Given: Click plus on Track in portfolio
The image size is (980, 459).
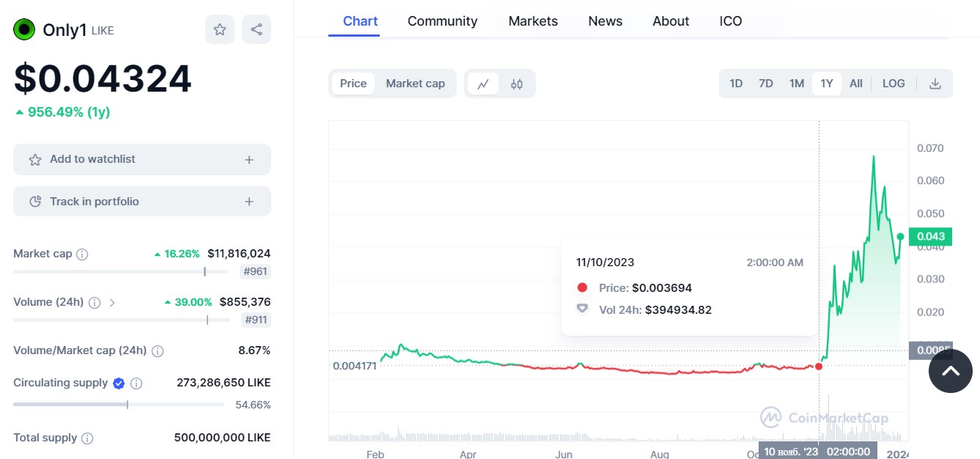Looking at the screenshot, I should (249, 202).
